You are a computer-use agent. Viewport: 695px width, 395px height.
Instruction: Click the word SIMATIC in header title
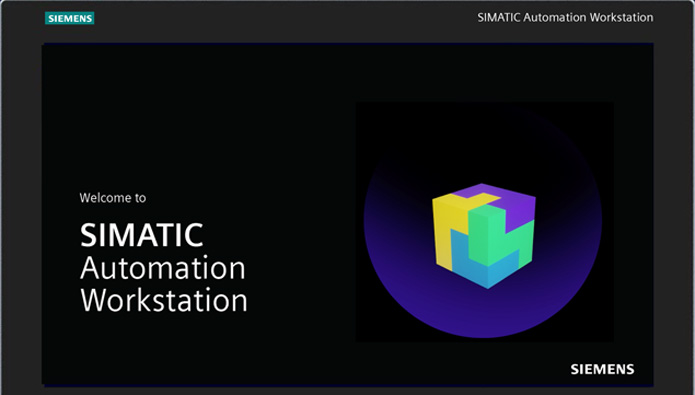[499, 17]
